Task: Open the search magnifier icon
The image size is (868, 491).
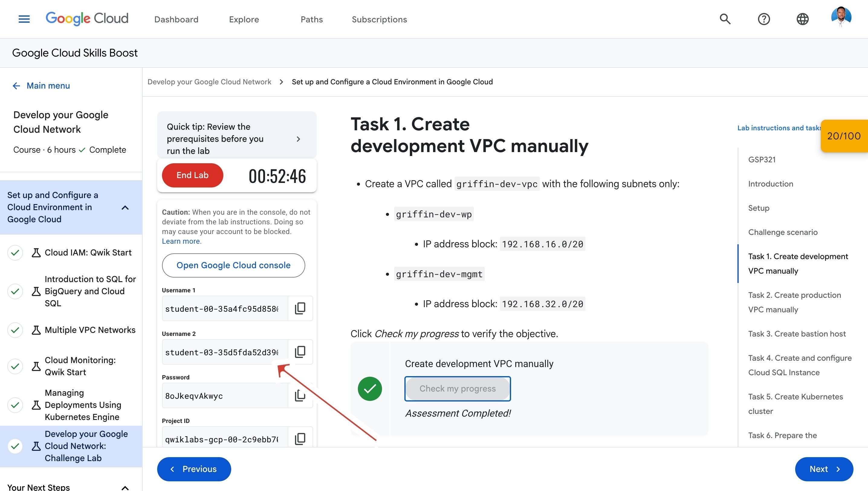Action: click(725, 19)
